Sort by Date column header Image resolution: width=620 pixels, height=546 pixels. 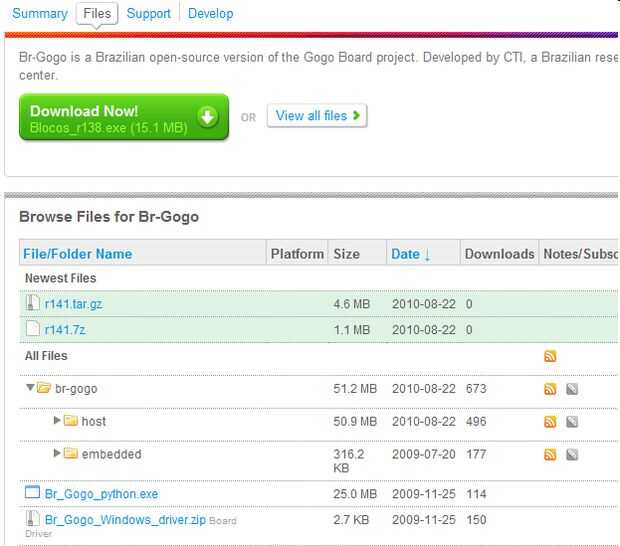coord(405,254)
